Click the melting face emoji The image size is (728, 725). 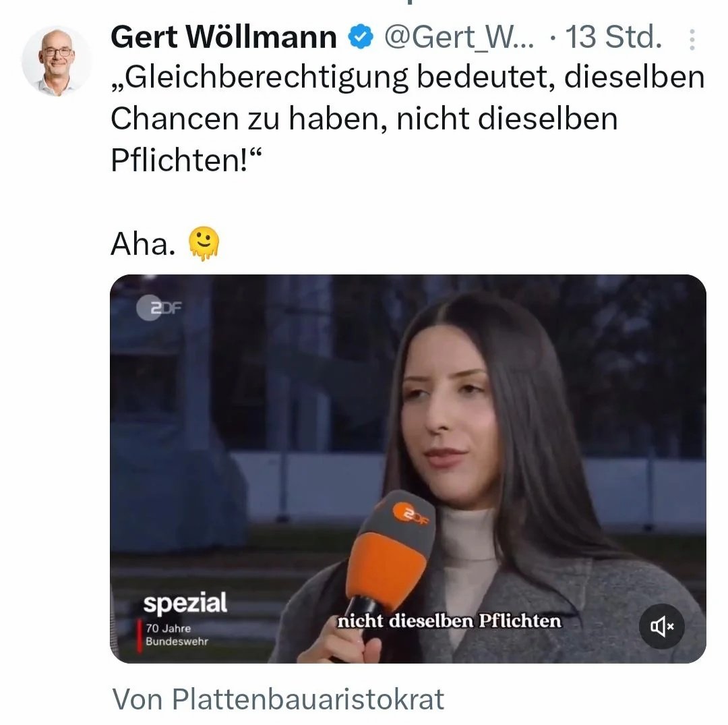tap(204, 243)
